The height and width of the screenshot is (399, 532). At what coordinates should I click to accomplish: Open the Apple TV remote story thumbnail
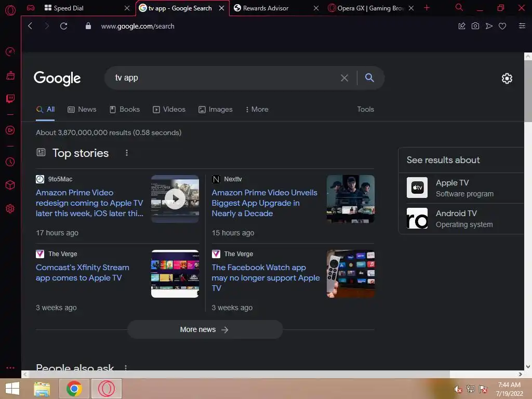[351, 274]
